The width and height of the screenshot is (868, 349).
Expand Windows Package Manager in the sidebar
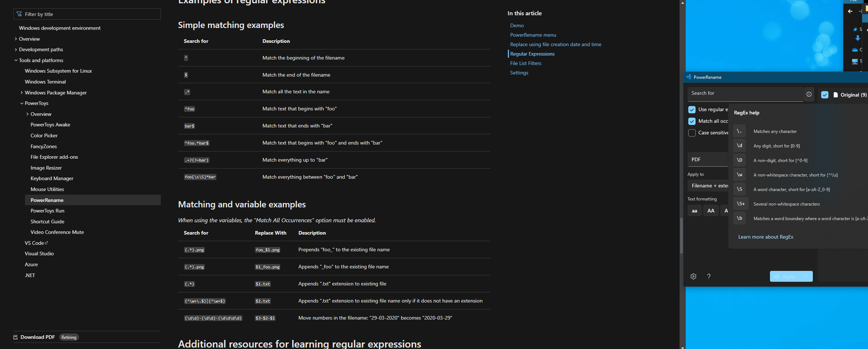21,93
